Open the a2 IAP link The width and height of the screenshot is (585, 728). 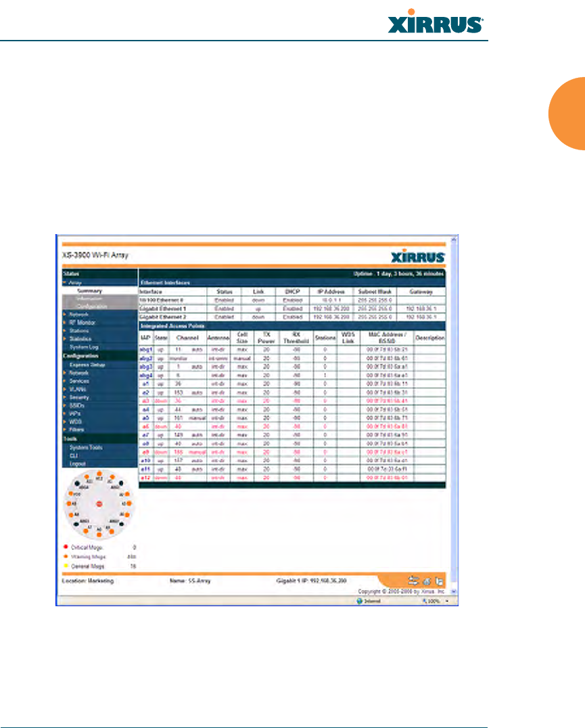[145, 393]
